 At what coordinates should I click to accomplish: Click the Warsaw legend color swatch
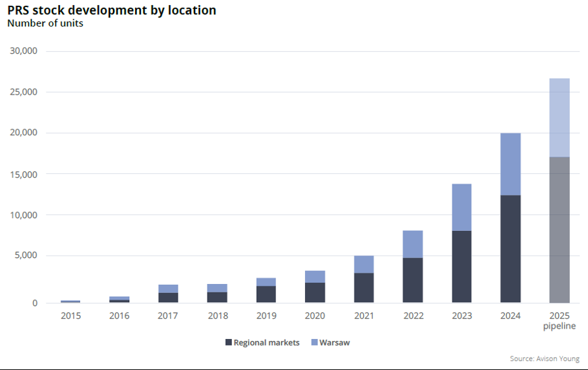click(x=314, y=342)
